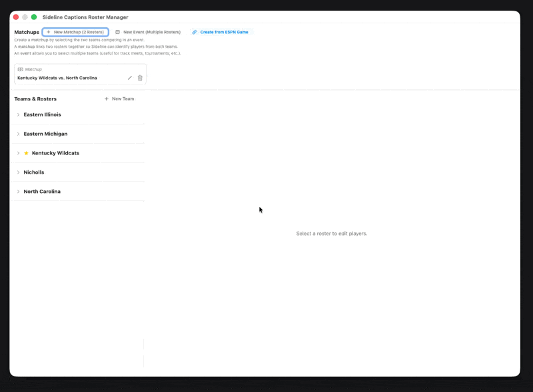The height and width of the screenshot is (392, 533).
Task: Delete the Kentucky Wildcats matchup with trash icon
Action: pos(140,78)
